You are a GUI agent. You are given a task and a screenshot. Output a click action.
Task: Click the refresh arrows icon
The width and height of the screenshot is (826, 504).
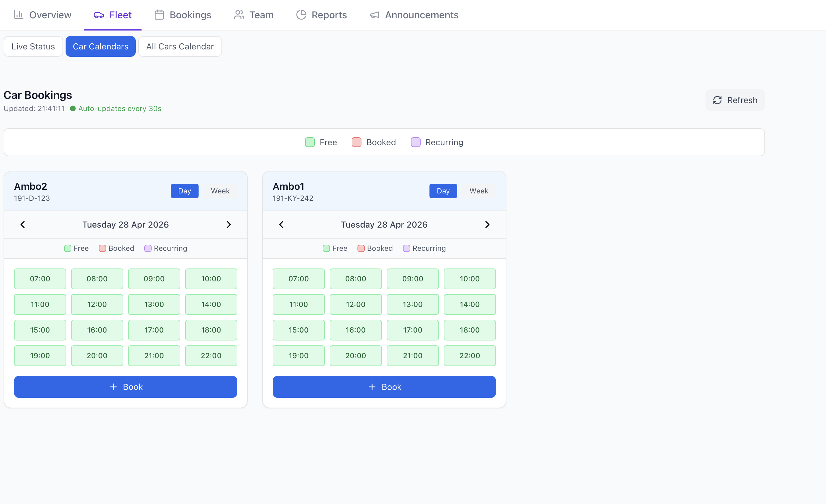point(717,100)
